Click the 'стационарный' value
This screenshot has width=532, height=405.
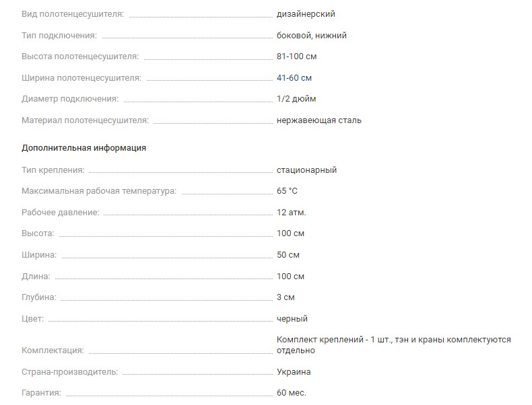tap(306, 170)
